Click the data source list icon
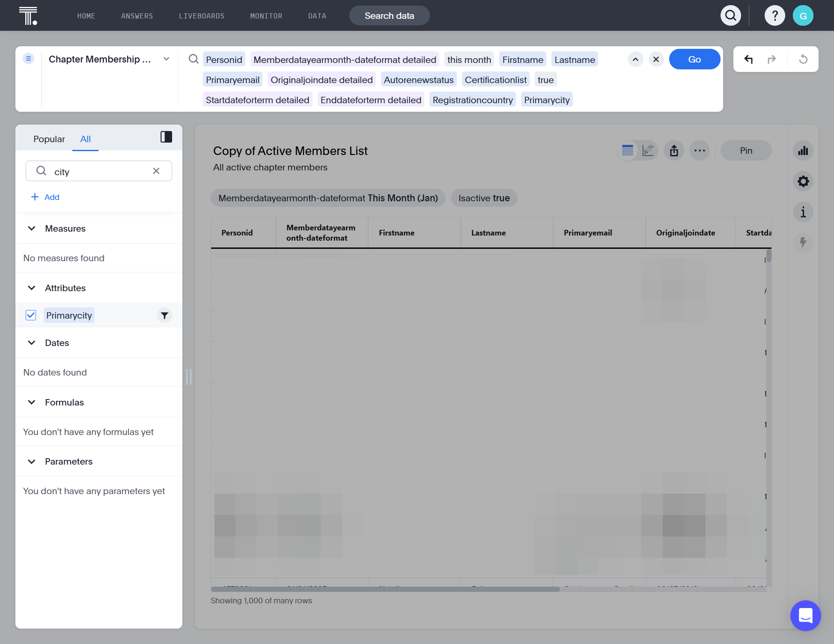The width and height of the screenshot is (834, 644). [28, 59]
